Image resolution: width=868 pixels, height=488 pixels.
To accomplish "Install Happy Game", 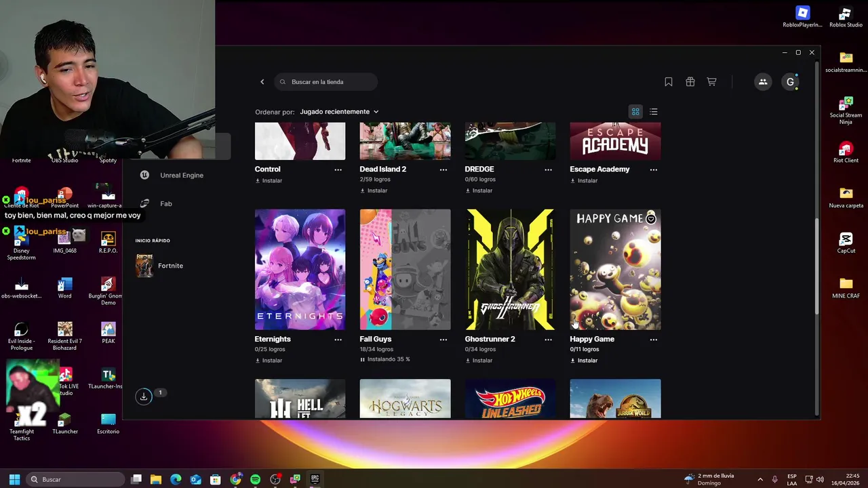I will click(584, 361).
